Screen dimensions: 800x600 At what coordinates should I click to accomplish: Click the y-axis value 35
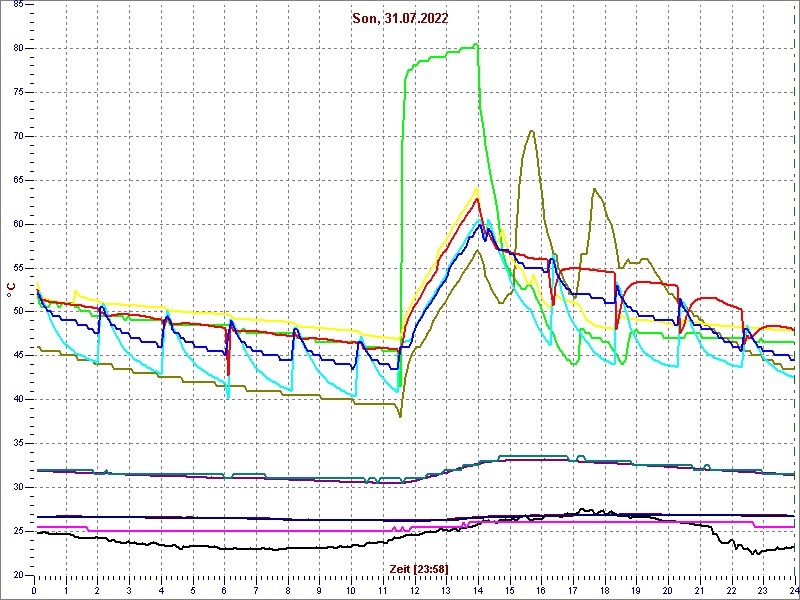[x=17, y=444]
